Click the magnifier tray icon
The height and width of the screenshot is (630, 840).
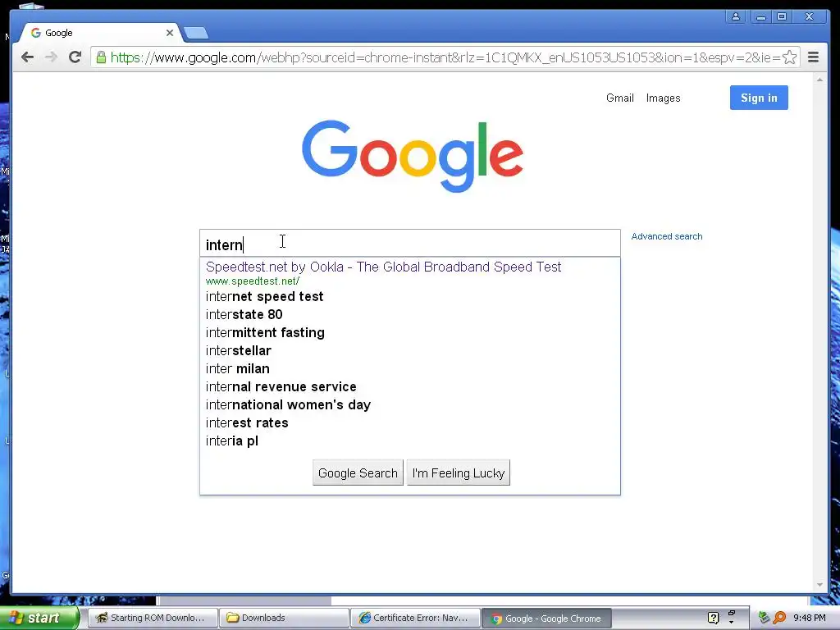pos(779,618)
